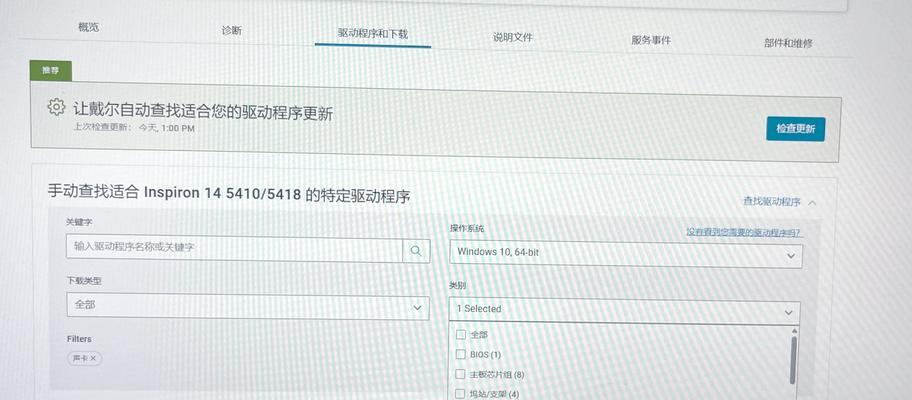Click the 没有看到您需要的驱动程序吗? link
The width and height of the screenshot is (912, 400).
[x=744, y=233]
